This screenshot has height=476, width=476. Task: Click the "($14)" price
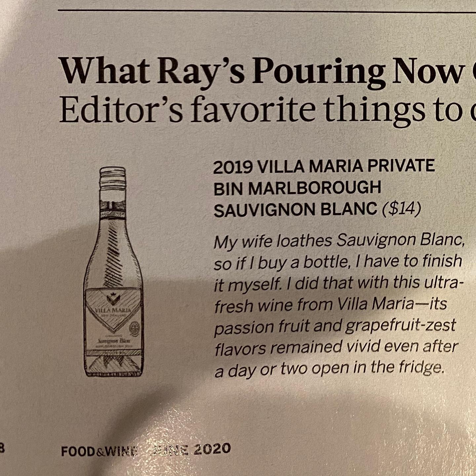[401, 210]
